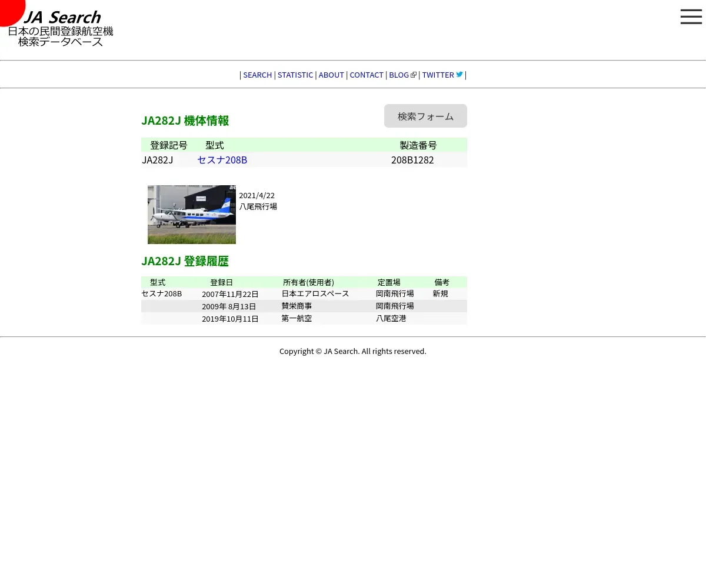This screenshot has height=588, width=706.
Task: Click the photo date 2021/4/22
Action: click(257, 196)
